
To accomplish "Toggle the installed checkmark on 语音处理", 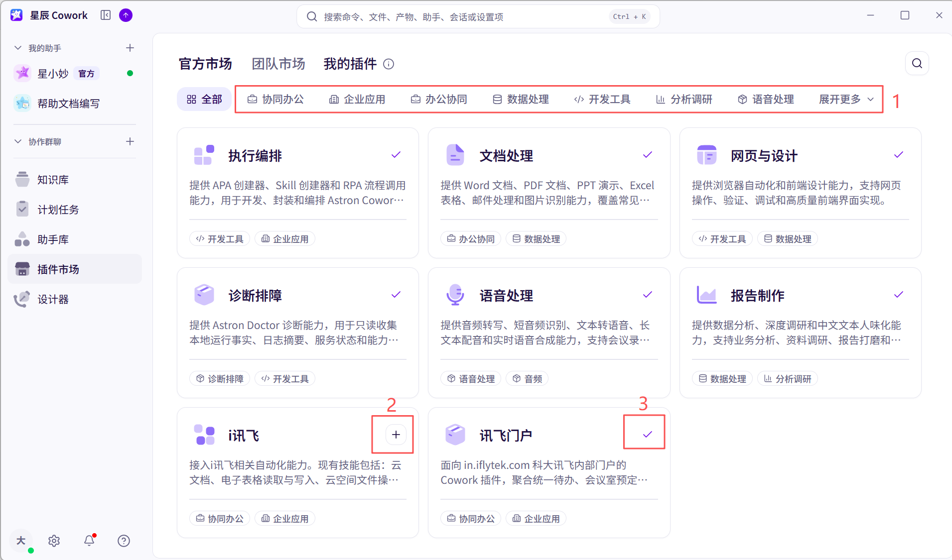I will [647, 295].
